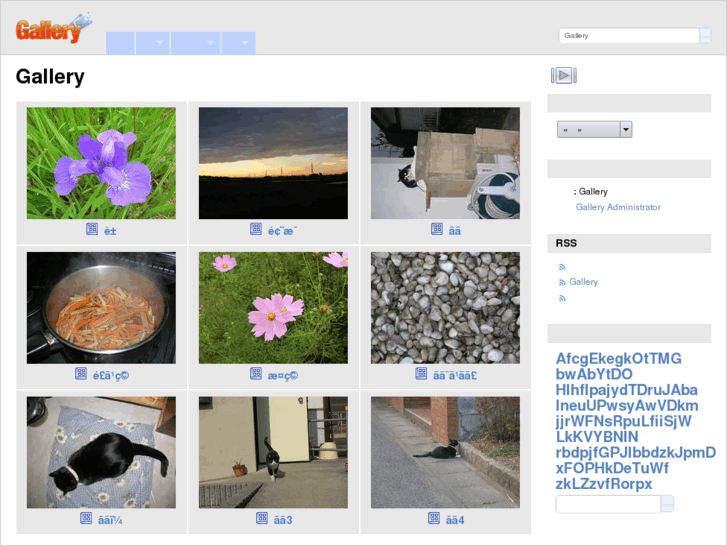Click the add tag button beside tag field
This screenshot has width=727, height=545.
tap(667, 504)
